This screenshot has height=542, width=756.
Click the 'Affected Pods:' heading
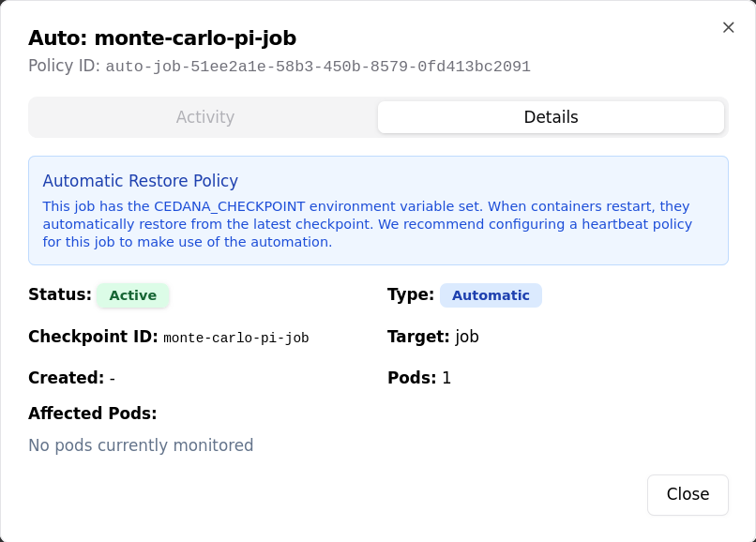click(x=92, y=414)
